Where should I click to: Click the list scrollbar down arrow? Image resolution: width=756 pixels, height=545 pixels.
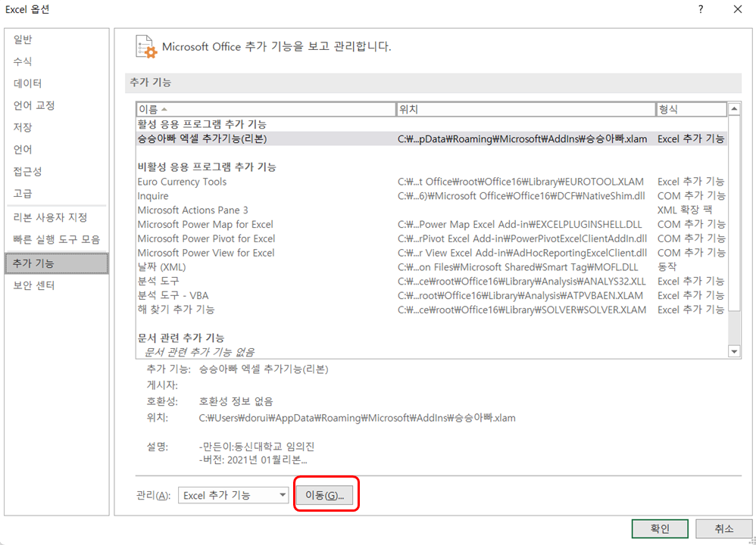tap(734, 352)
